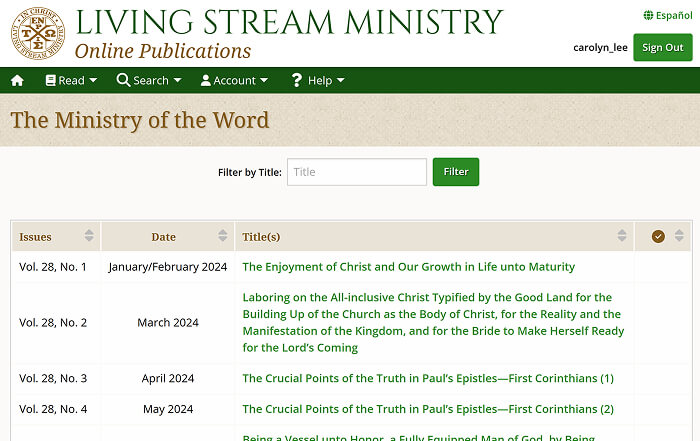Screen dimensions: 700x441
Task: Click the Living Stream Ministry logo seal
Action: click(38, 33)
